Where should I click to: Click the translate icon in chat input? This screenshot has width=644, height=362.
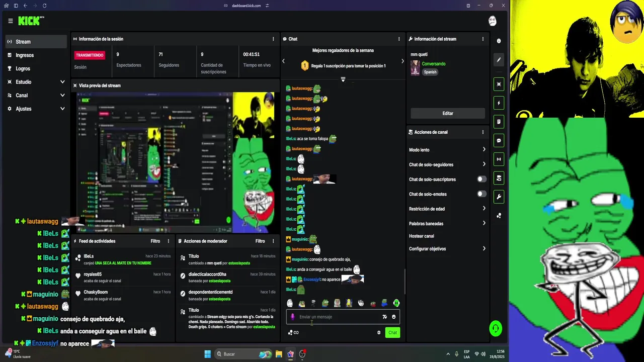[x=385, y=317]
